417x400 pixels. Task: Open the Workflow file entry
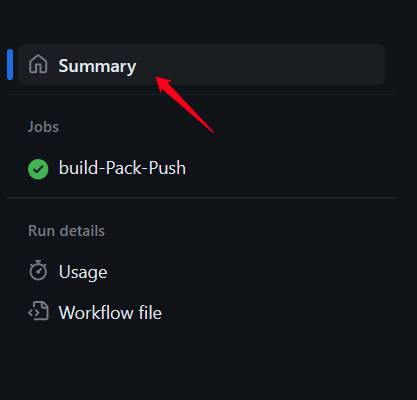point(201,312)
